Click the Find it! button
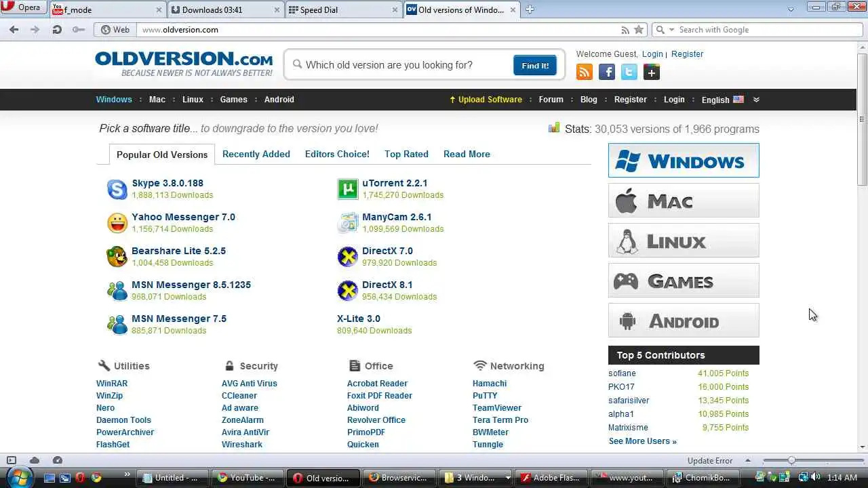 coord(535,66)
